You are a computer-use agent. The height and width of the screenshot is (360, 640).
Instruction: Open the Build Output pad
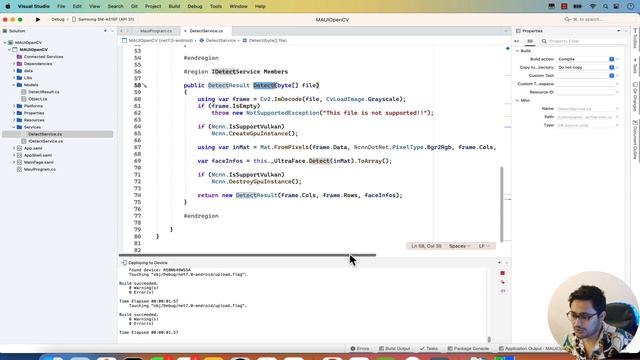394,349
